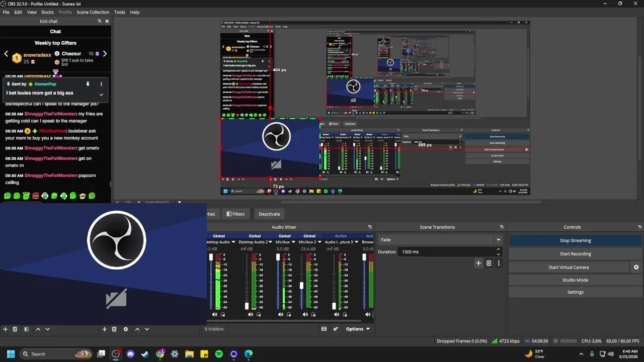Unpin the pinned chat message
The width and height of the screenshot is (644, 362).
click(88, 84)
